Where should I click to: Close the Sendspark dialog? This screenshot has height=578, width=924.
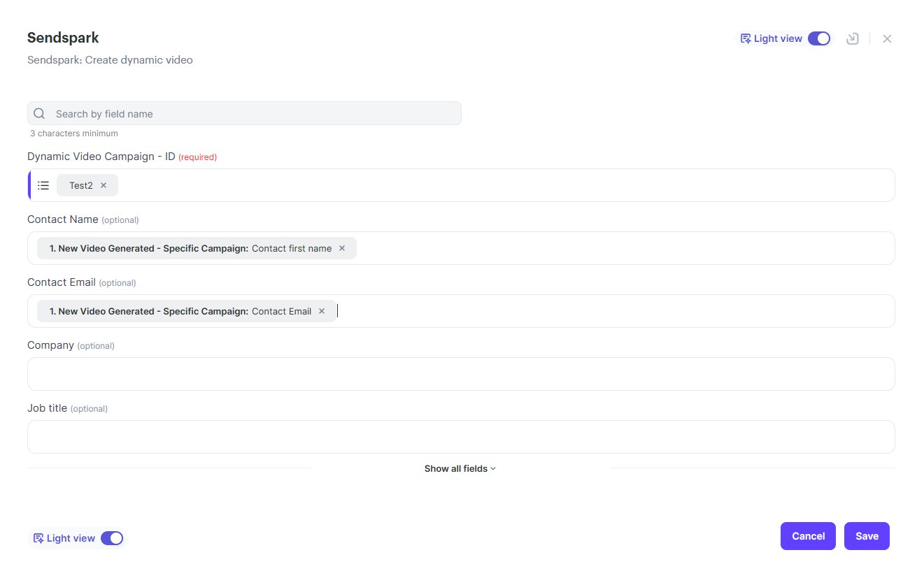click(x=887, y=38)
